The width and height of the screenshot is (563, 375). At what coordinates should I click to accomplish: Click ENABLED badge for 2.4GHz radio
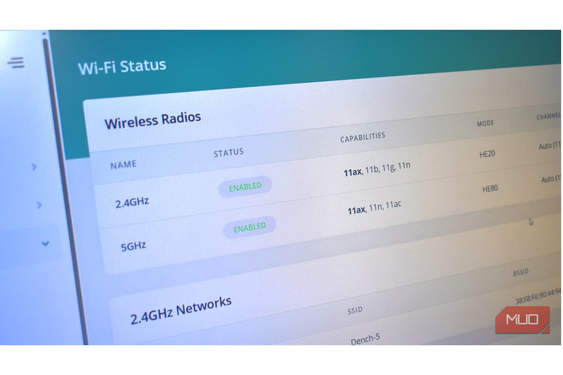(x=245, y=186)
